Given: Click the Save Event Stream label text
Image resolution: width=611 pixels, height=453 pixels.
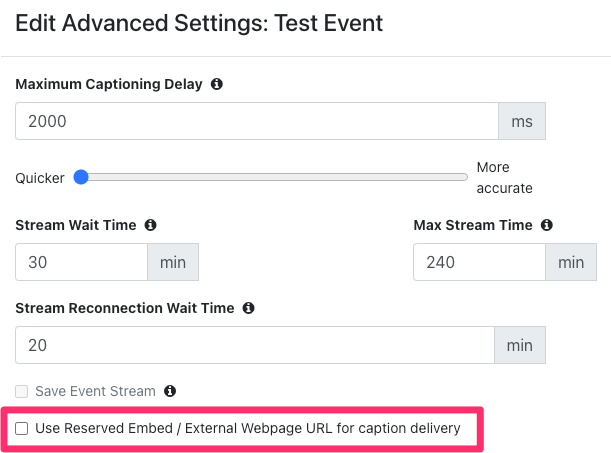Looking at the screenshot, I should coord(95,391).
